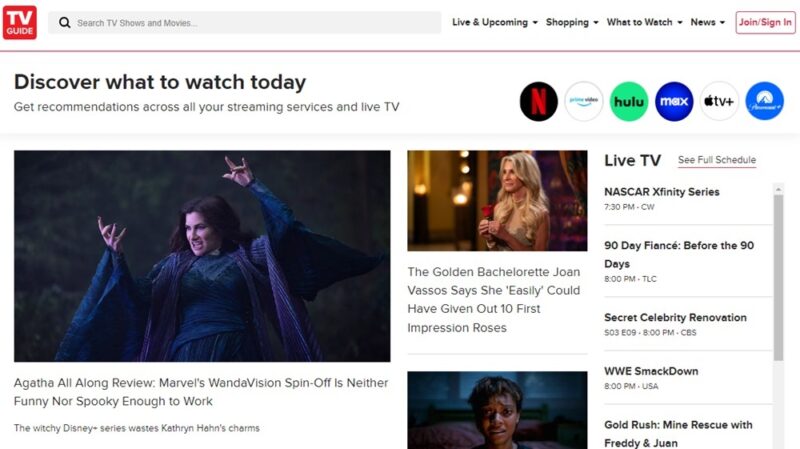
Task: Click 'The witchy Disney+ series wastes Kathryn Hahn's charms'
Action: [137, 428]
